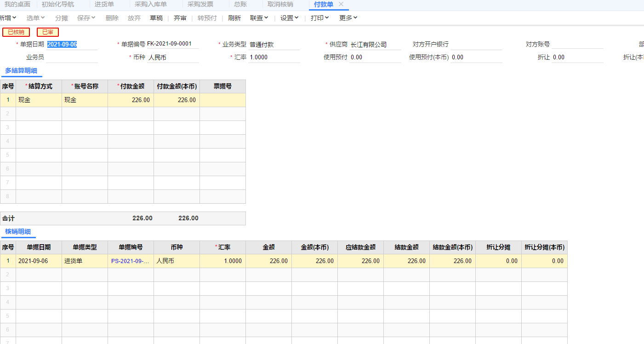Click the 弃审 button

coord(180,18)
